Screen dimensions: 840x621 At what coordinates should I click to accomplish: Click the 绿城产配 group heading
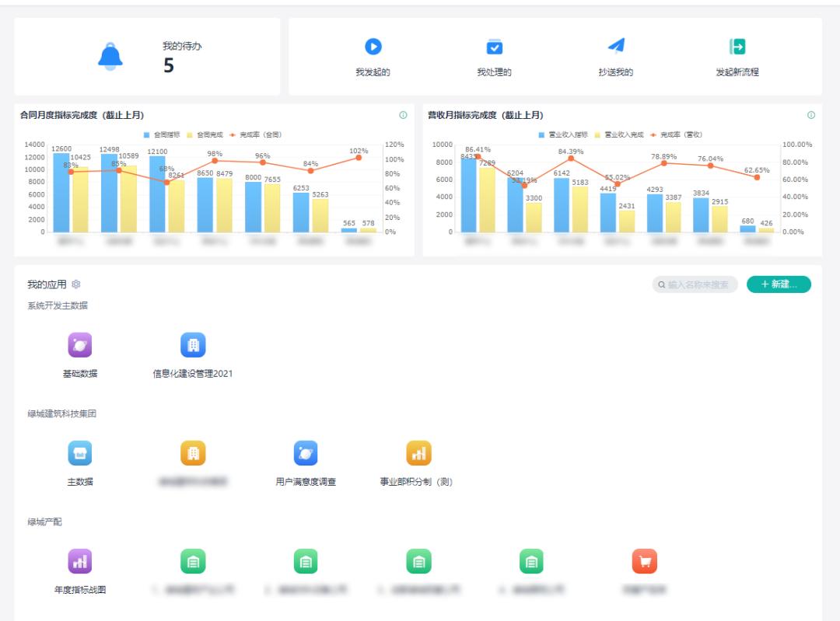(x=44, y=522)
